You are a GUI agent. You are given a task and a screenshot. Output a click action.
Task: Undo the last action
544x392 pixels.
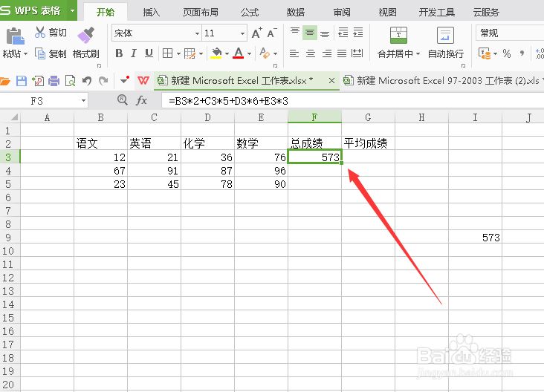click(87, 81)
